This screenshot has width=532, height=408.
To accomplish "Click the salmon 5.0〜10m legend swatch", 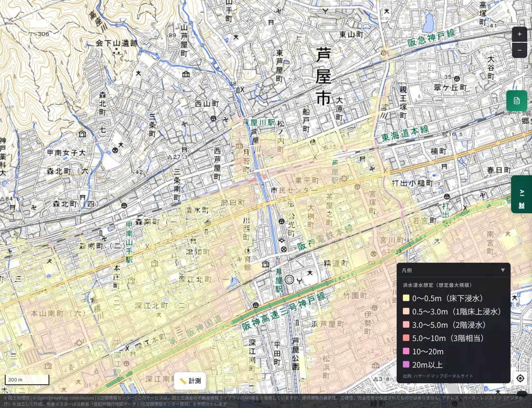I will coord(406,338).
